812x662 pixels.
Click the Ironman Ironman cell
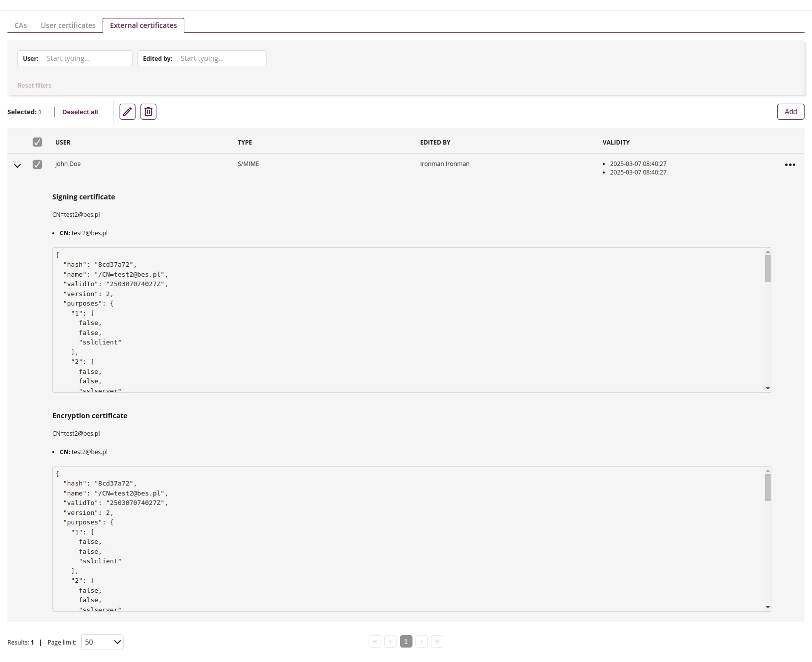[445, 164]
